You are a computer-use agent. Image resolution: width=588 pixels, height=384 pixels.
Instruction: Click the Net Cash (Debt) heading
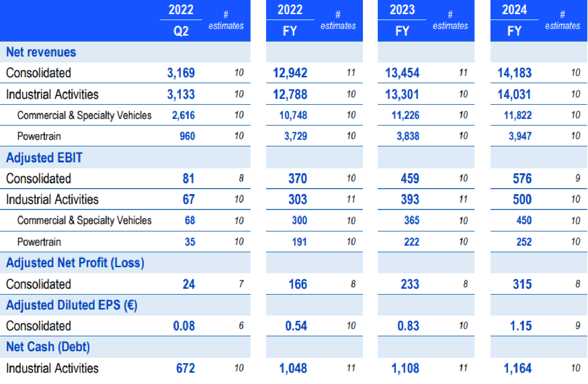48,347
